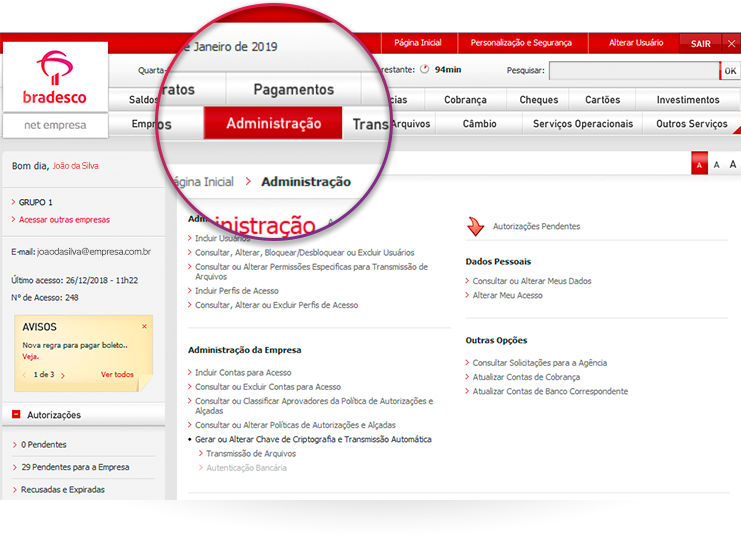Click Alterar Usuário
Screen dimensions: 741x535
[636, 43]
